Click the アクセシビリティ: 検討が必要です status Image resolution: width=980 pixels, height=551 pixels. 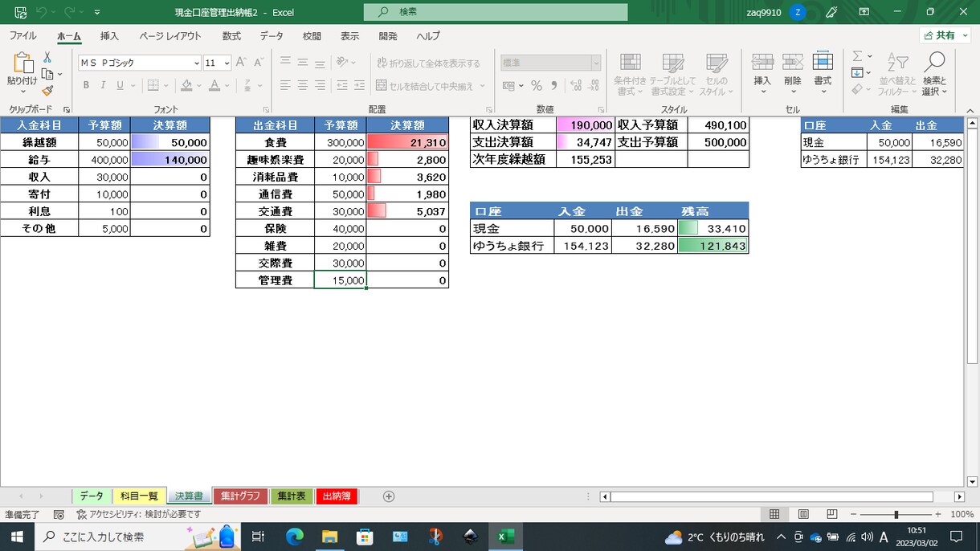click(139, 514)
